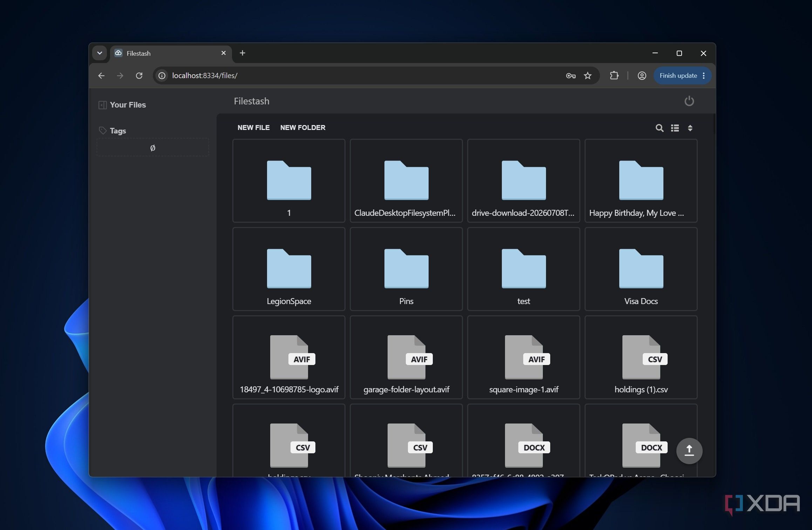812x530 pixels.
Task: Open the sort order arrows icon
Action: coord(690,128)
